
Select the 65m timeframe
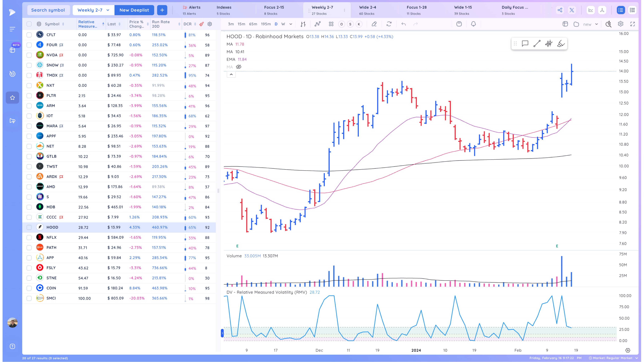coord(253,24)
